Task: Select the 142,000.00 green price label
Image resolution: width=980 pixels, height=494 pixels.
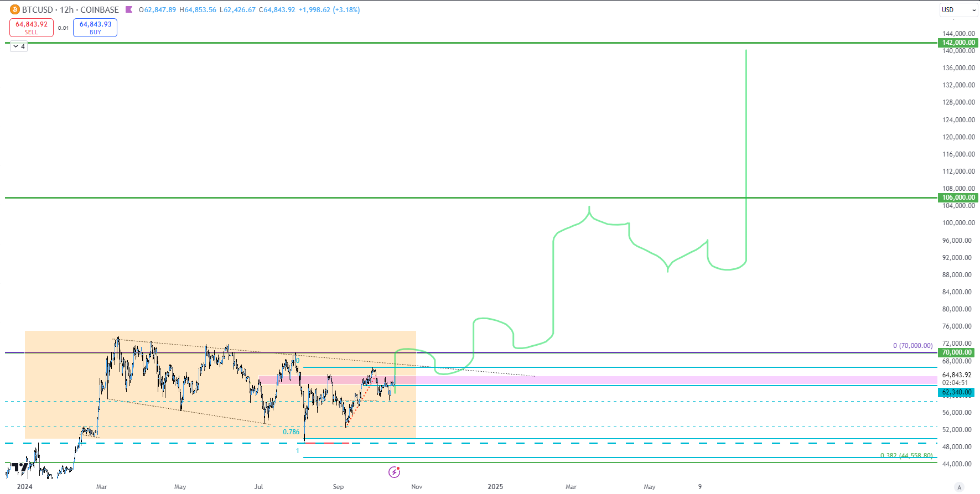Action: 958,43
